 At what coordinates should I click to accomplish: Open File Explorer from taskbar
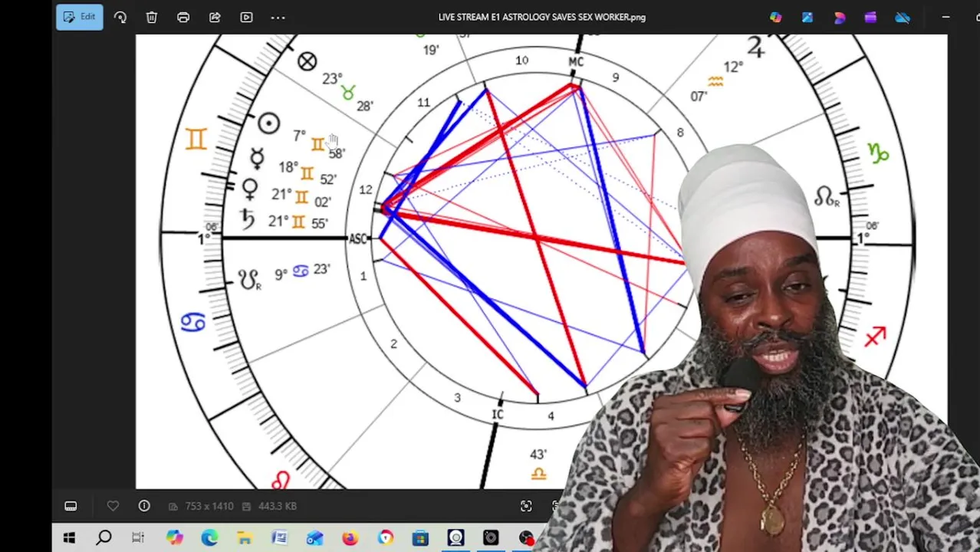[x=245, y=538]
